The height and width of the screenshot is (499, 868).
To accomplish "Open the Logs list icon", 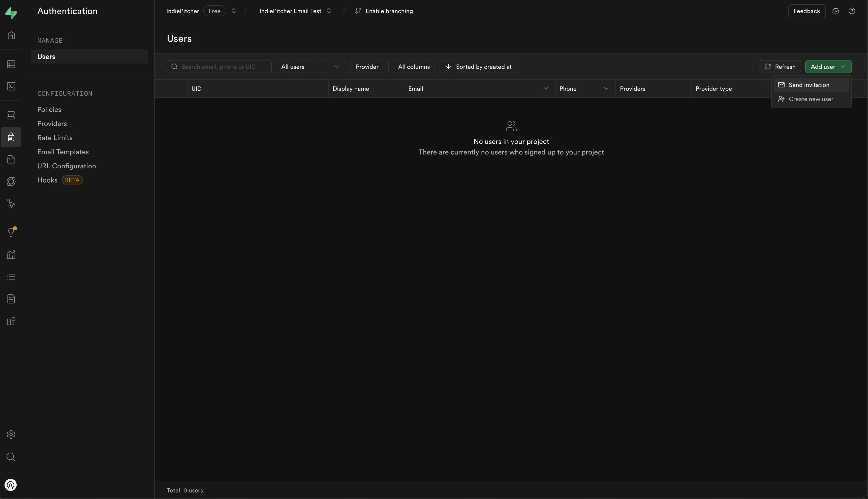I will coord(11,276).
